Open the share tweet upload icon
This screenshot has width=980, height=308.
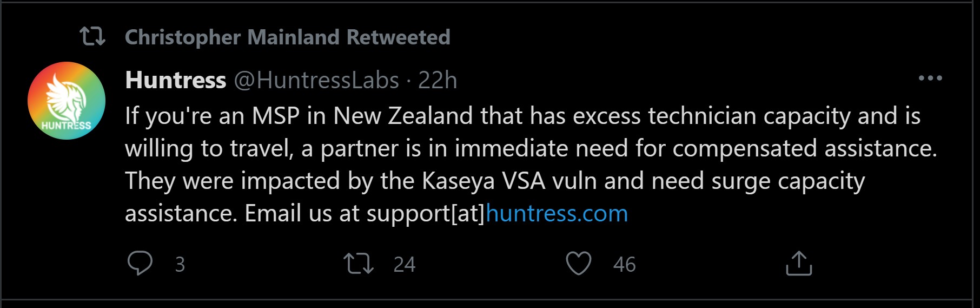coord(799,263)
